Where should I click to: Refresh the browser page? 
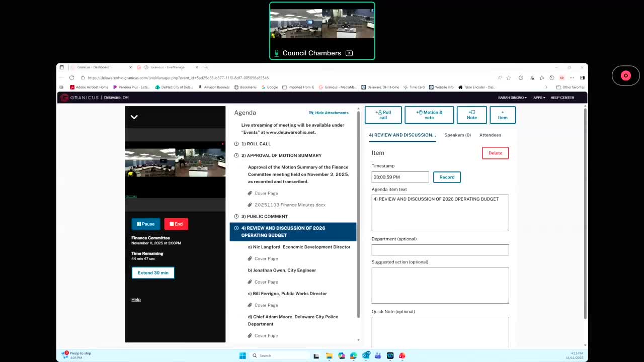click(71, 78)
